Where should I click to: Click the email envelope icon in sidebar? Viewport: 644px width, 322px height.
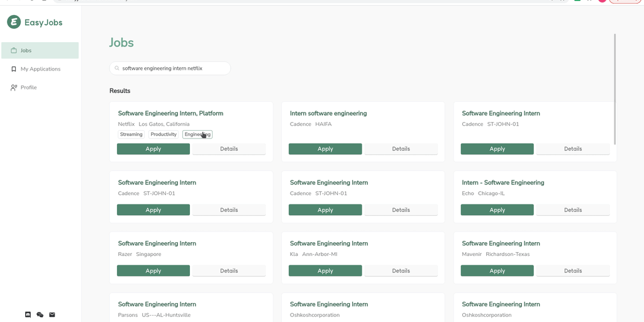pyautogui.click(x=52, y=314)
